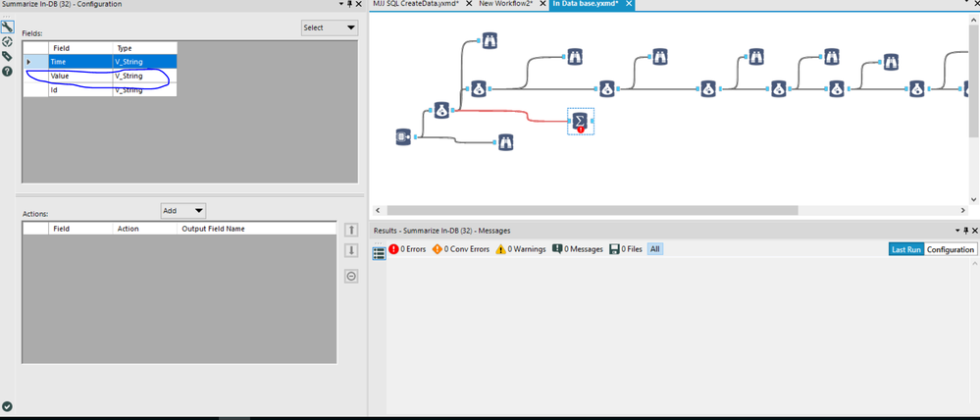The width and height of the screenshot is (980, 420).
Task: Switch to In Data base.yxmd tab
Action: pyautogui.click(x=585, y=4)
